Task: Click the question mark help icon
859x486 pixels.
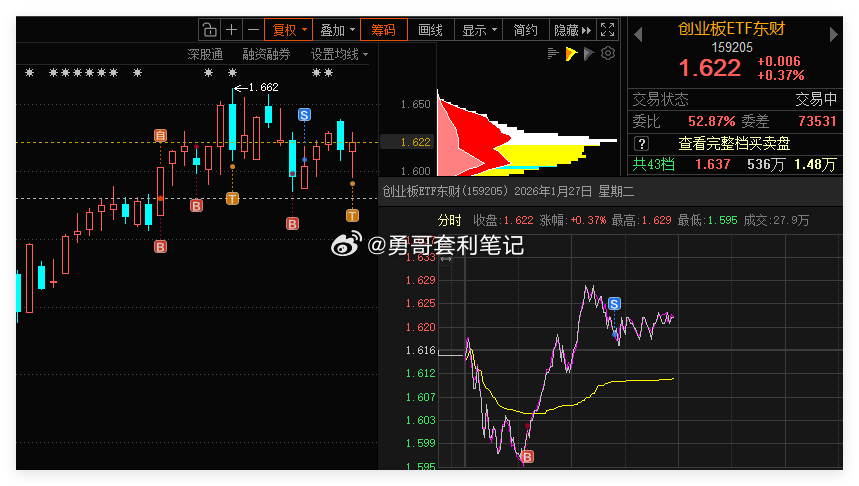Action: tap(642, 144)
